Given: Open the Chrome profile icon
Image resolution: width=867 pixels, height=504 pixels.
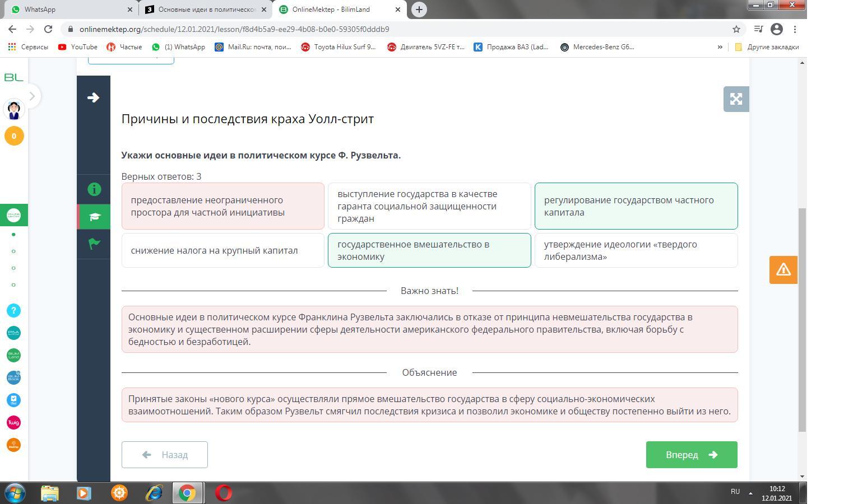Looking at the screenshot, I should pos(777,29).
